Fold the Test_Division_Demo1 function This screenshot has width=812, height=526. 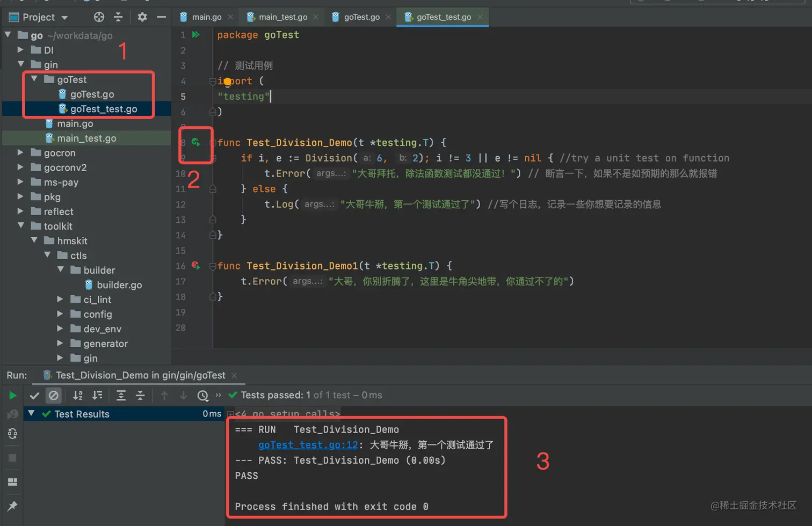(x=213, y=266)
